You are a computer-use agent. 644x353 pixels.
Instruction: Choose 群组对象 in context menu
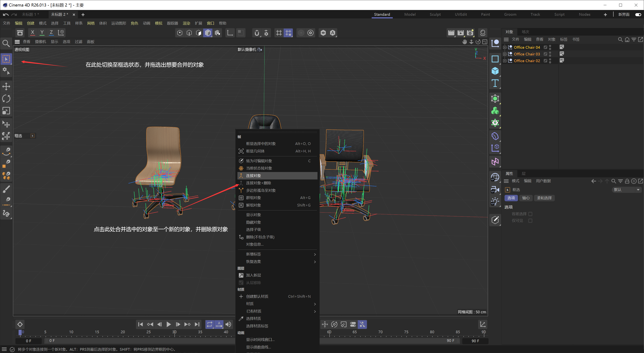point(277,198)
